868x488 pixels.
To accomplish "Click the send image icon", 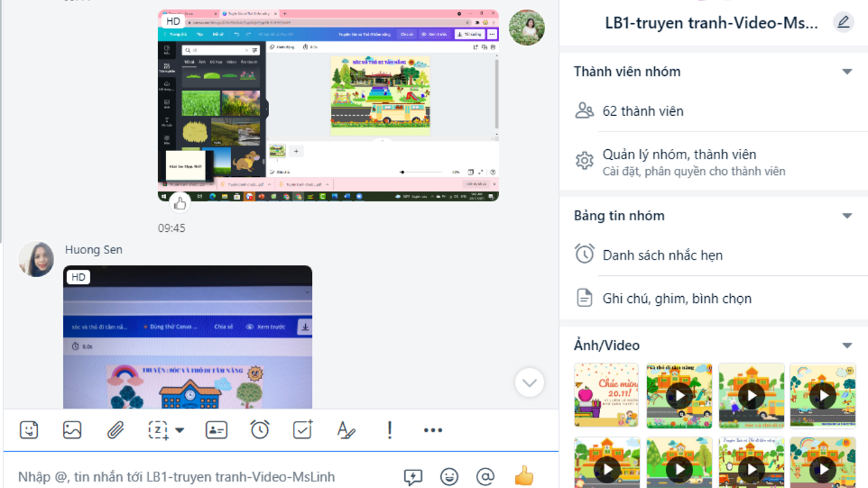I will 72,430.
